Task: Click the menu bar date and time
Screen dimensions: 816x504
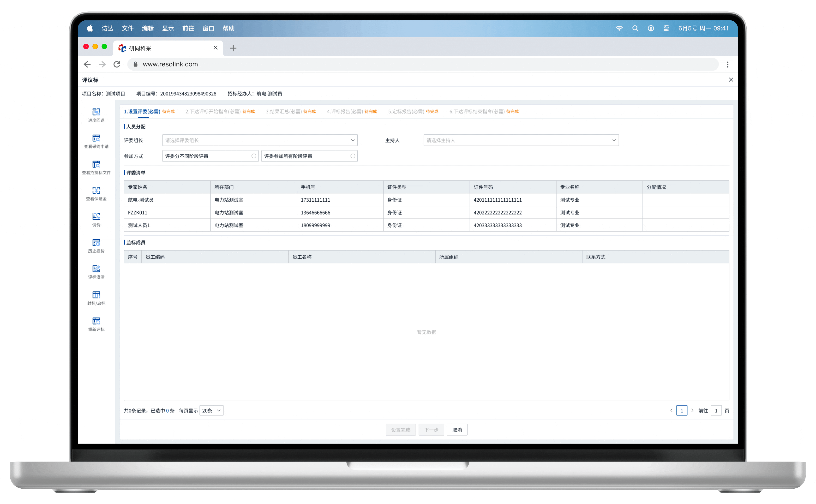Action: [703, 28]
